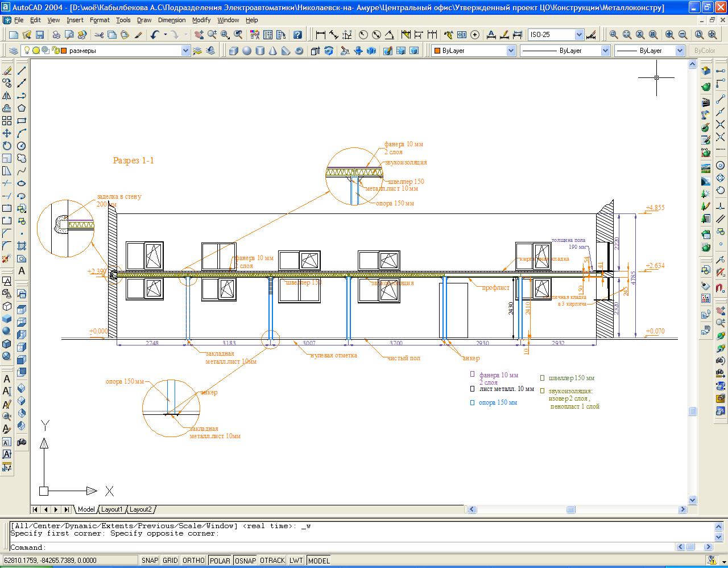Screen dimensions: 728x568
Task: Select the Mirror modify tool
Action: (x=7, y=96)
